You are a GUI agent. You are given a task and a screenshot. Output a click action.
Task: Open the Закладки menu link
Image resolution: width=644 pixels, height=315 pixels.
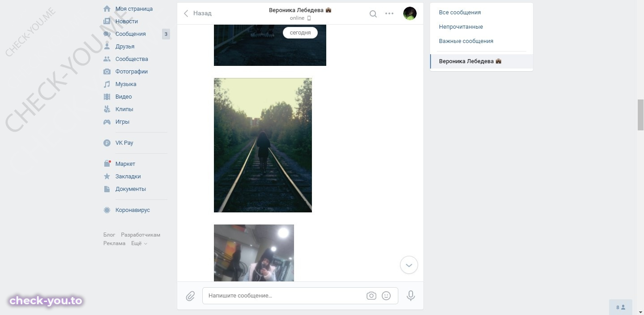[128, 176]
